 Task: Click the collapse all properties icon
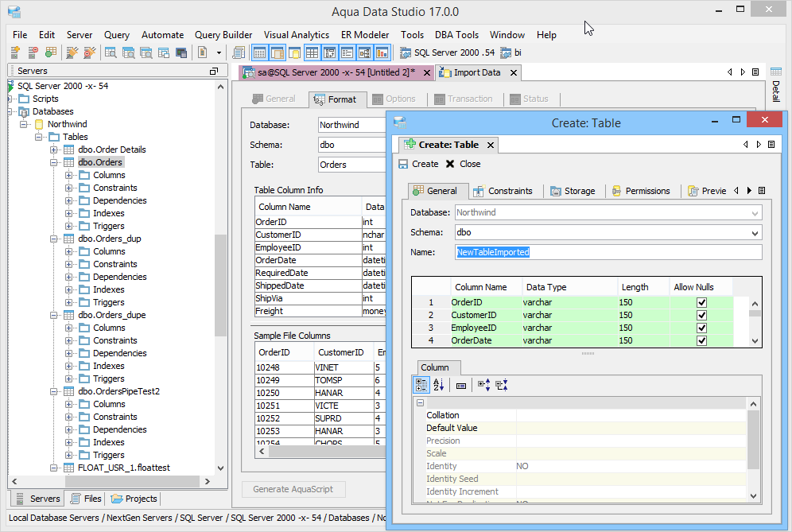pyautogui.click(x=501, y=385)
